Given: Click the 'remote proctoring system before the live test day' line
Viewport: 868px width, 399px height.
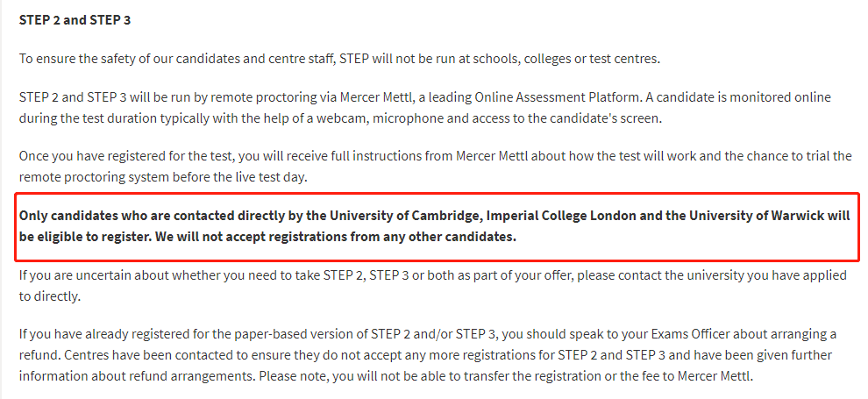Looking at the screenshot, I should [x=162, y=177].
